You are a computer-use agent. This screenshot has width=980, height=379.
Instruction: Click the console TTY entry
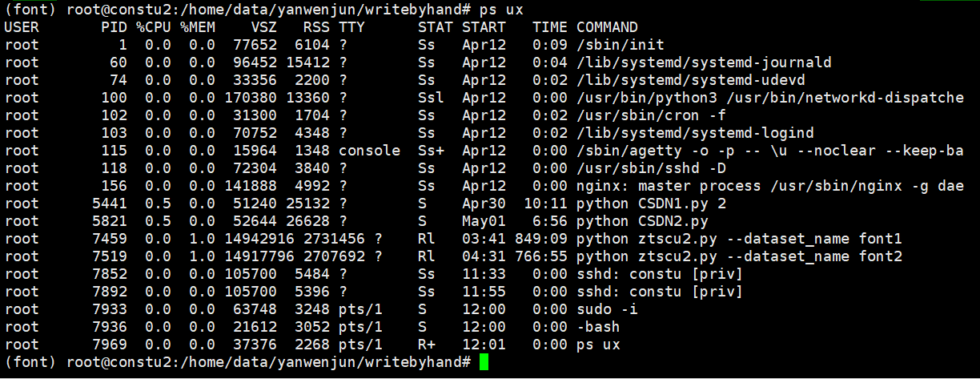(x=370, y=151)
